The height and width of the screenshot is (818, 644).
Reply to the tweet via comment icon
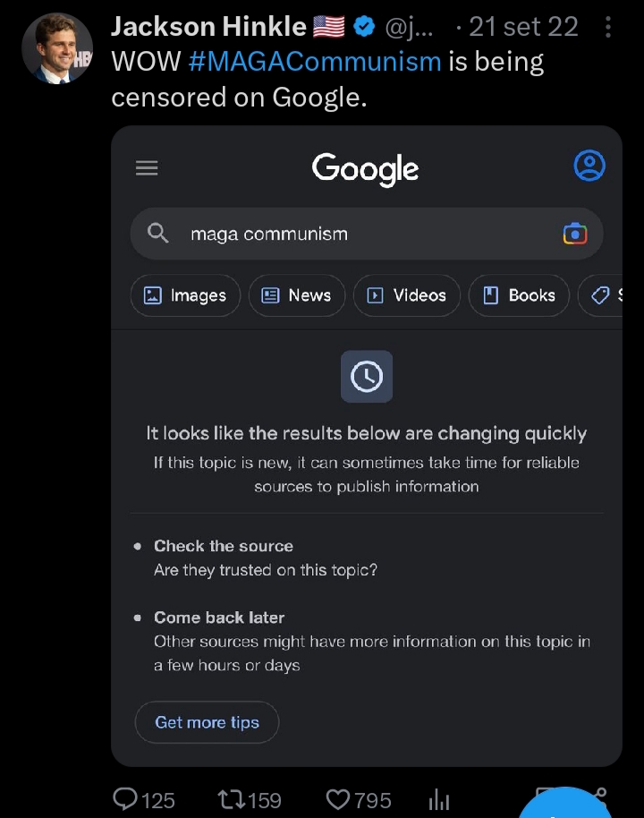[125, 798]
